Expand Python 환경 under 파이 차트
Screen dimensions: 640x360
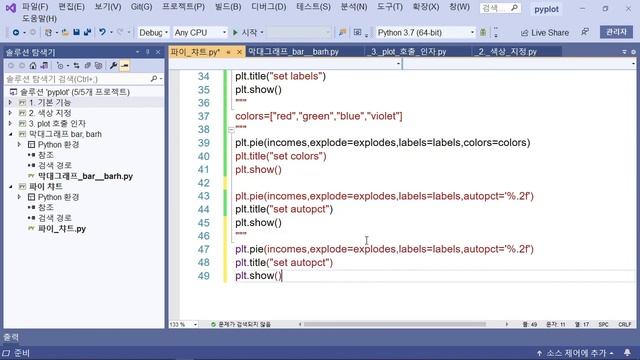click(x=19, y=197)
